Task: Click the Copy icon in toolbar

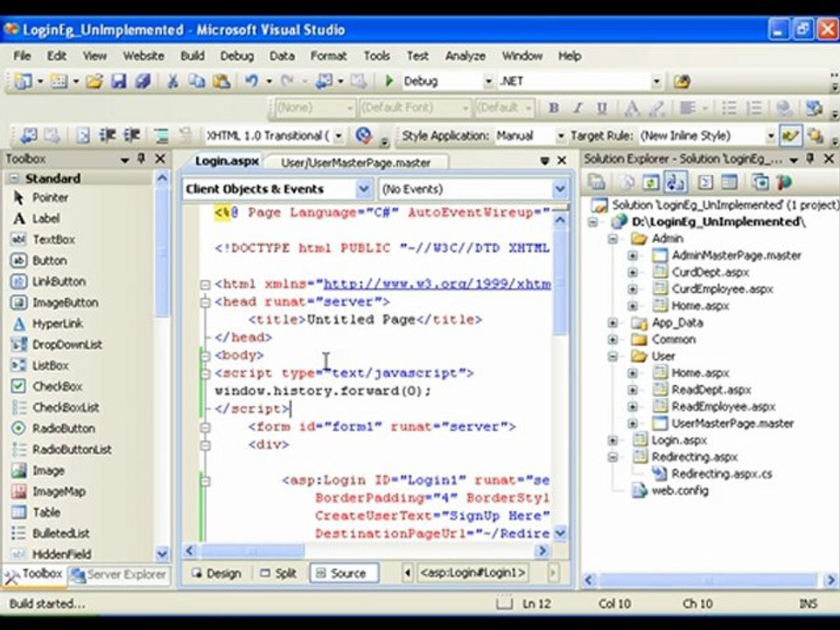Action: (196, 81)
